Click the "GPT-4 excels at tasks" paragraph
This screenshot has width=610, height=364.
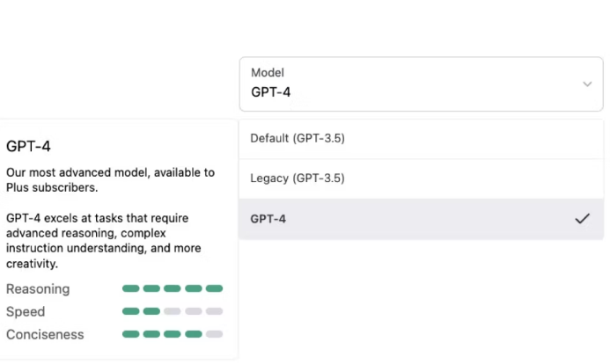pyautogui.click(x=104, y=241)
